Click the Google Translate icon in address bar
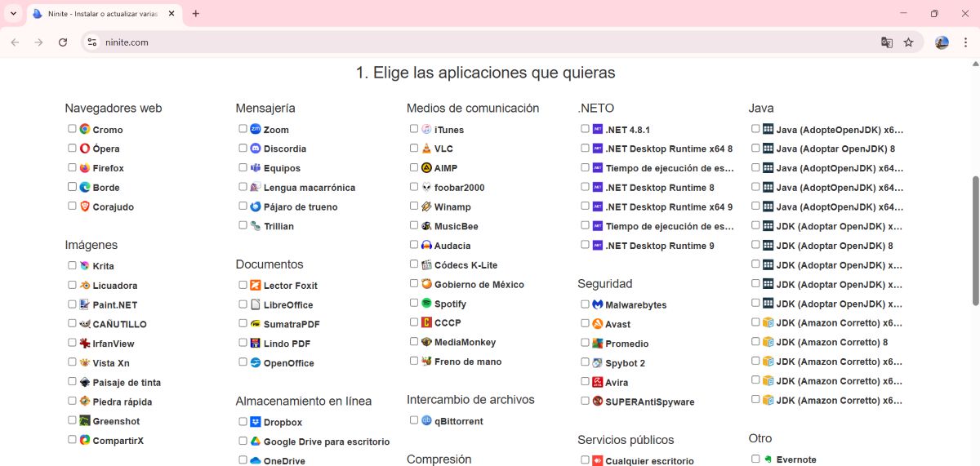The image size is (980, 466). click(x=886, y=42)
